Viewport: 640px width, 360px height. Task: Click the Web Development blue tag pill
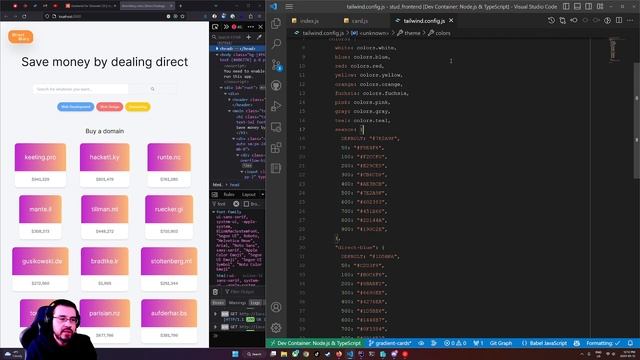click(x=76, y=107)
